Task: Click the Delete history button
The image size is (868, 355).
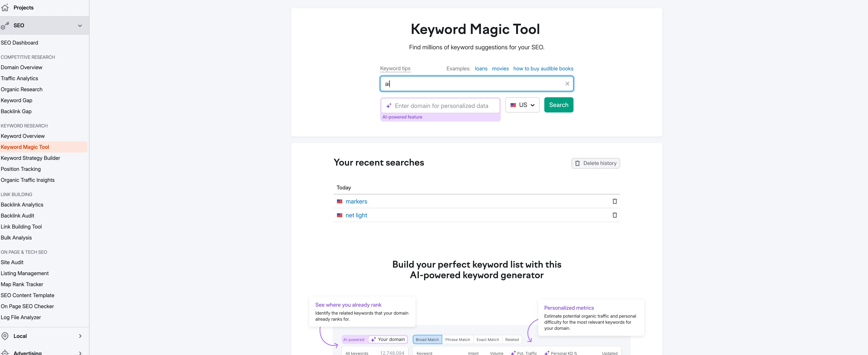Action: (x=595, y=163)
